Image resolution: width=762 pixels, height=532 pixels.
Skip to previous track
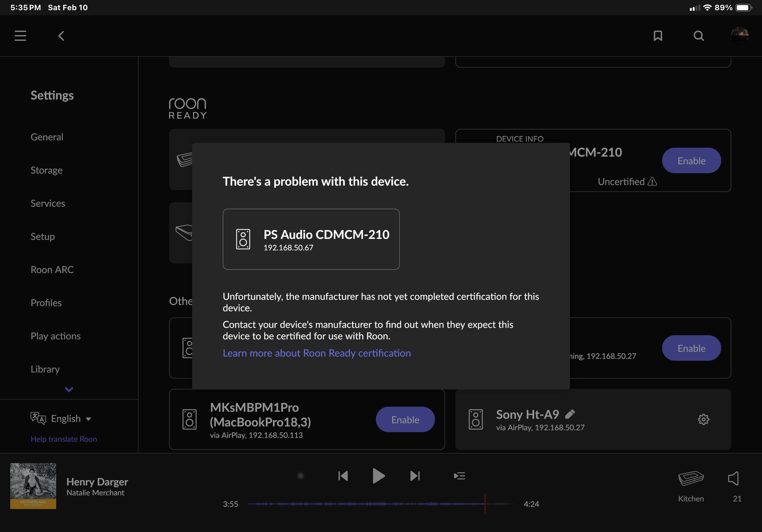(343, 476)
